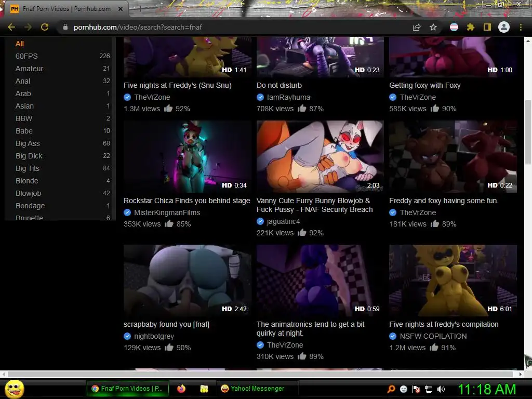This screenshot has height=399, width=532.
Task: Open site info via the padlock icon
Action: point(65,27)
